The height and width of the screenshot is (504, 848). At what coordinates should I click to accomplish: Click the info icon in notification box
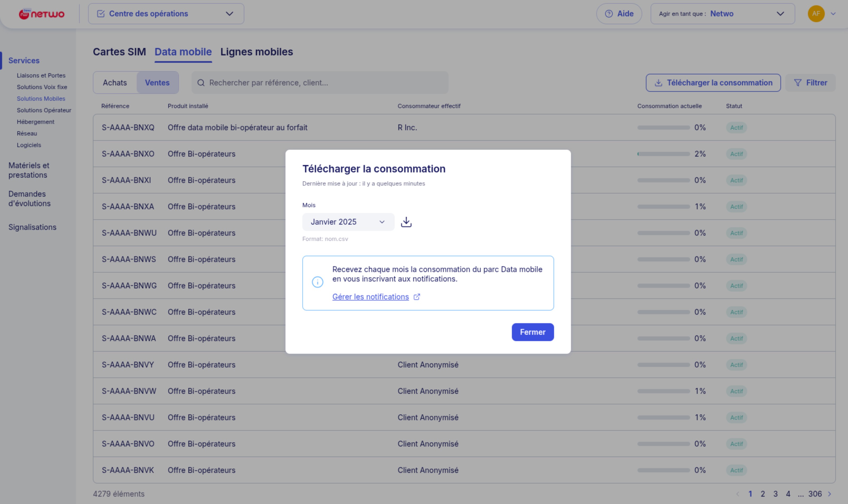coord(317,282)
